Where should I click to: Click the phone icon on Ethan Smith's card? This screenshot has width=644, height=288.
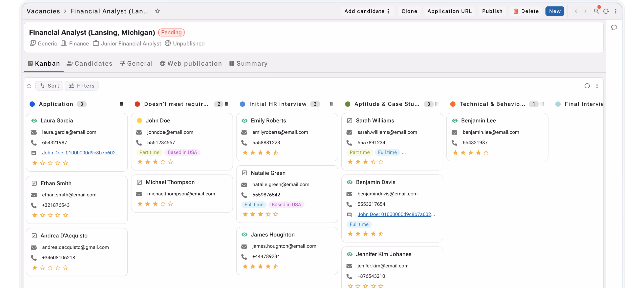[x=34, y=205]
